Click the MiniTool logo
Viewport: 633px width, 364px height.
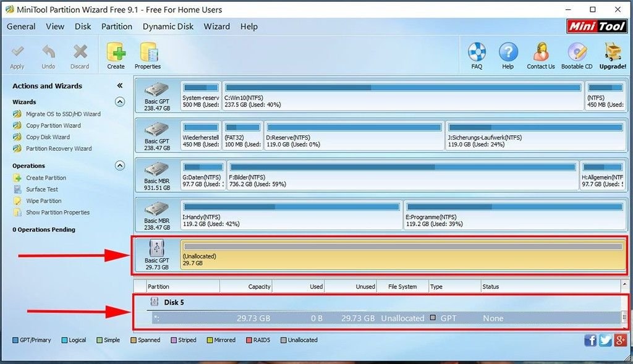coord(597,26)
